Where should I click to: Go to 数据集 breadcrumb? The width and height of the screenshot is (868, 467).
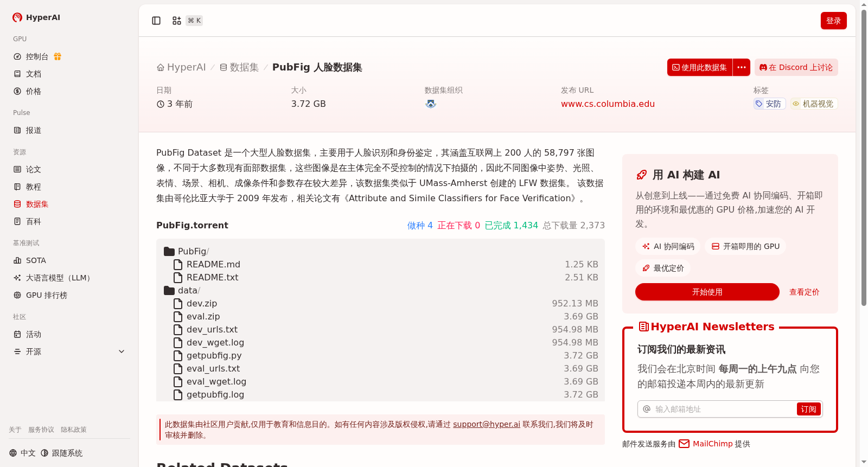[x=239, y=67]
